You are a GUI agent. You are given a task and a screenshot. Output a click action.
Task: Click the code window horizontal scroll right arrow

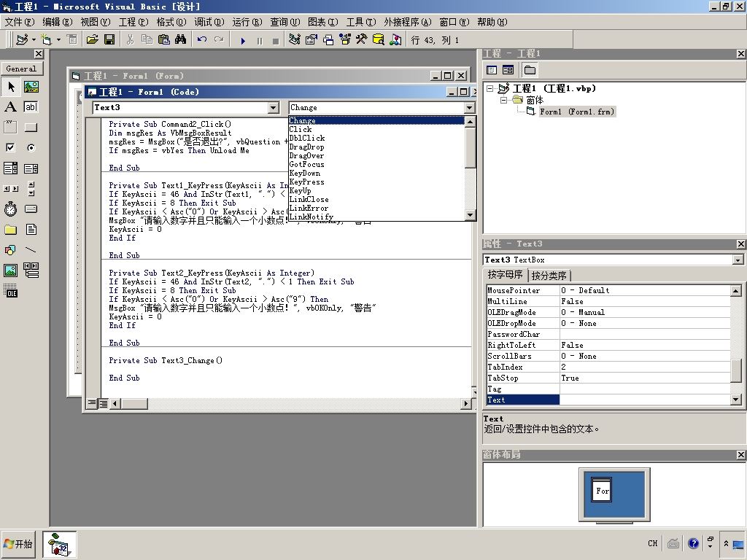(x=466, y=404)
